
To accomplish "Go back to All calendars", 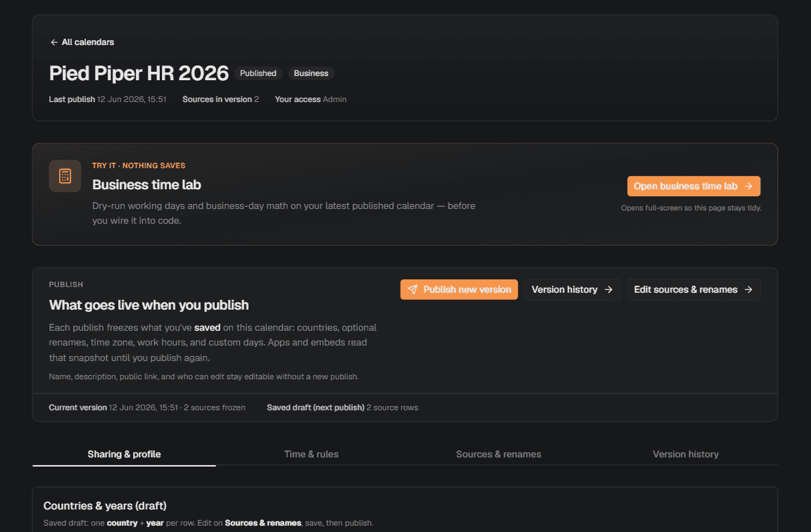I will 82,42.
